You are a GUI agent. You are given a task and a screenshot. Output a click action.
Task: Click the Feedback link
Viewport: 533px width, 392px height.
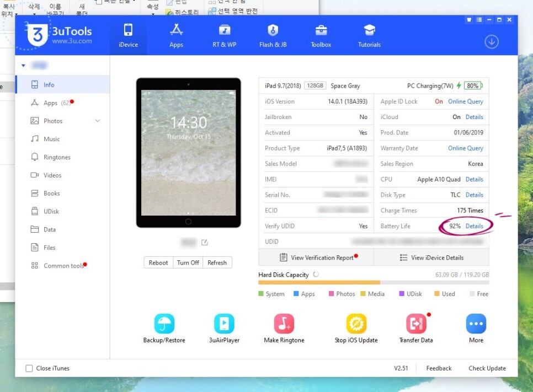[x=439, y=368]
